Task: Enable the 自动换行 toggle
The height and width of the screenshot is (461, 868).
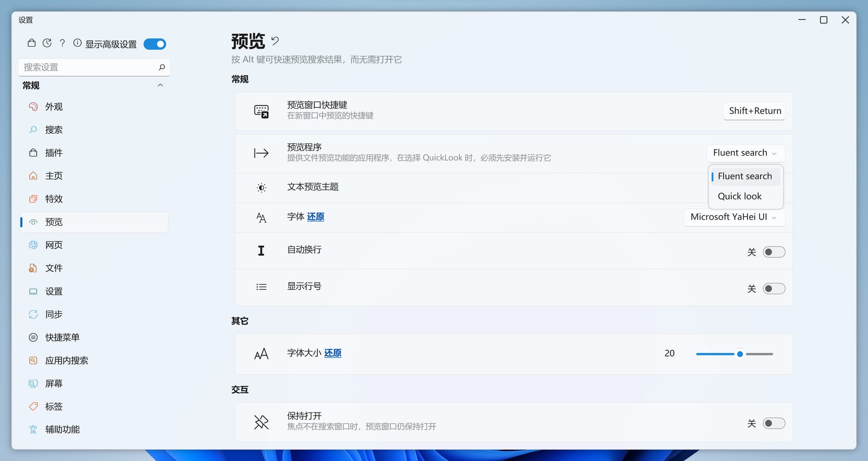Action: [774, 252]
